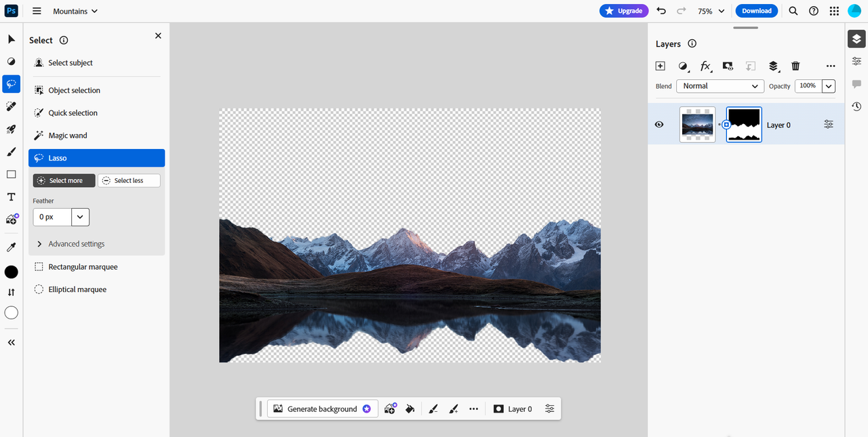Image resolution: width=868 pixels, height=437 pixels.
Task: Open the apps grid icon
Action: tap(834, 11)
